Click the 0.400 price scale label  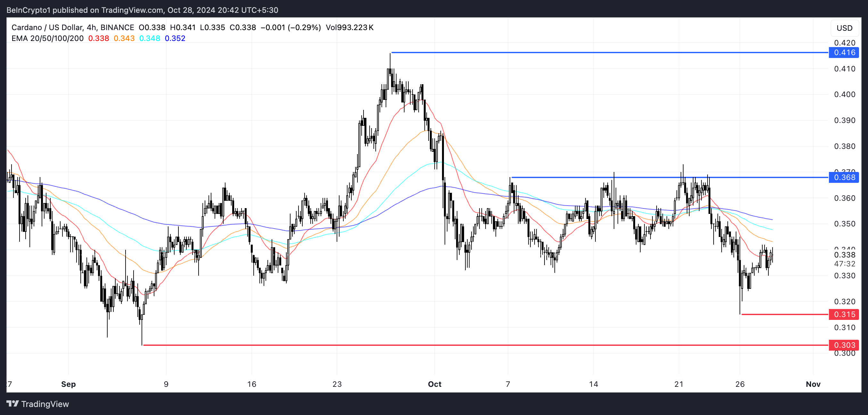[844, 95]
